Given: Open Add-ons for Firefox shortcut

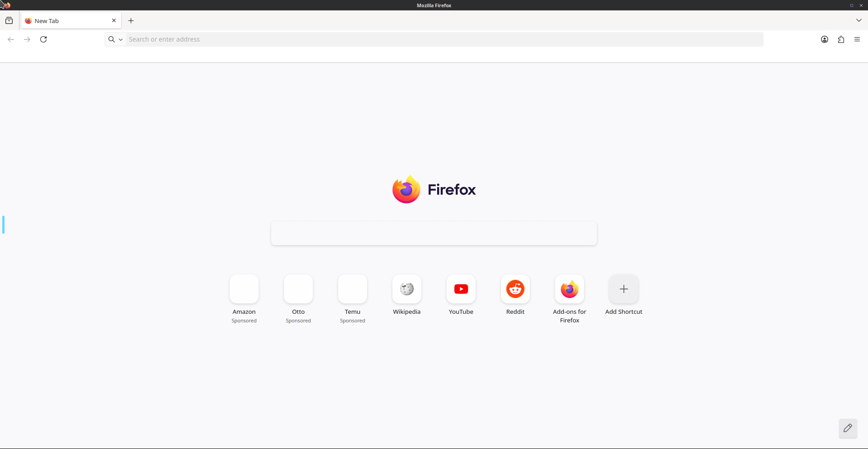Looking at the screenshot, I should click(x=569, y=289).
